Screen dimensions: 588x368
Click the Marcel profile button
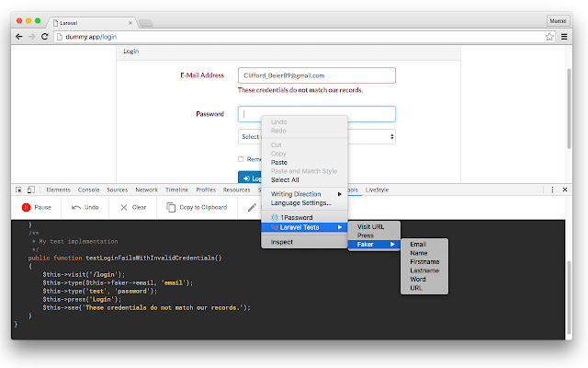558,21
